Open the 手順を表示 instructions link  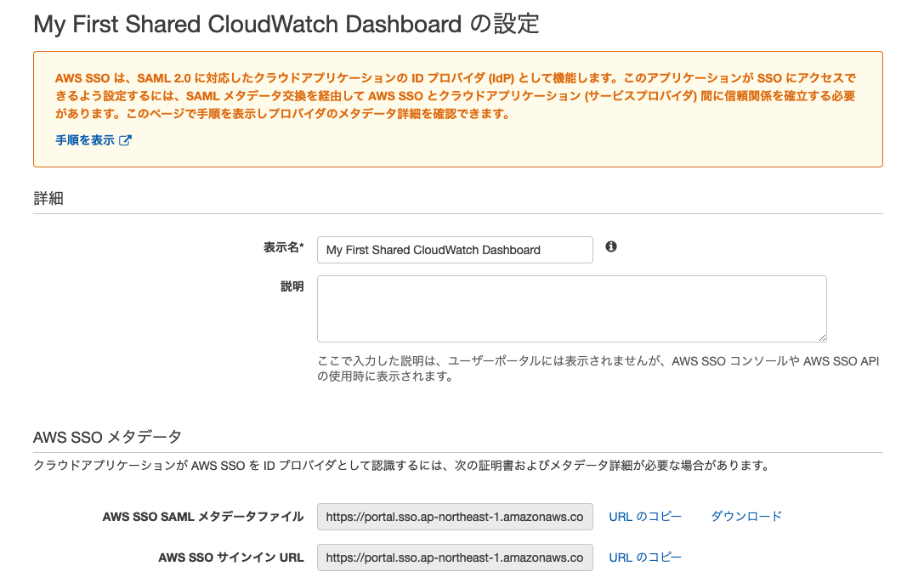[85, 140]
